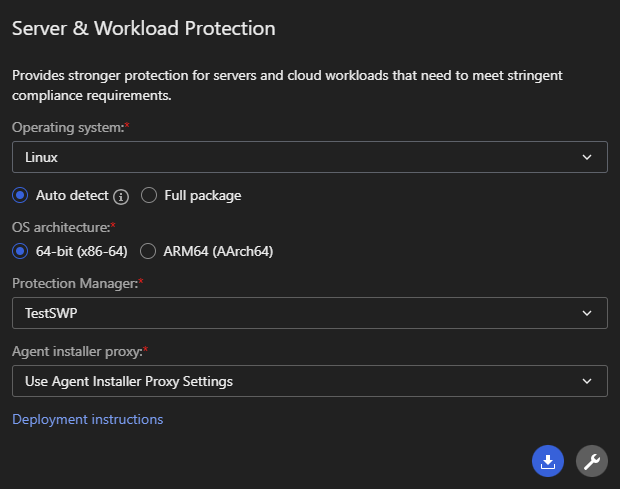
Task: Click the chevron on the Agent Installer Proxy dropdown
Action: tap(586, 381)
